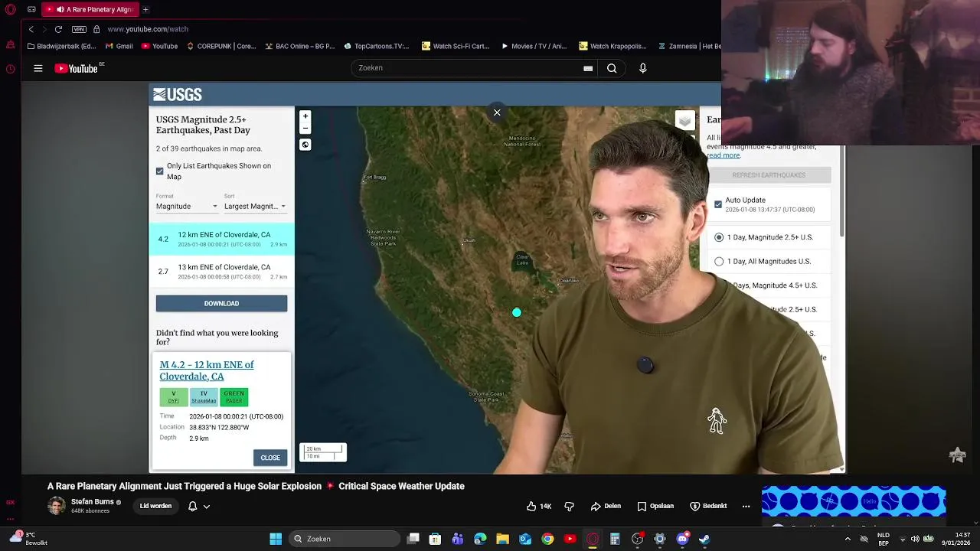Click the Lid worden join button
This screenshot has height=551, width=980.
[x=155, y=506]
